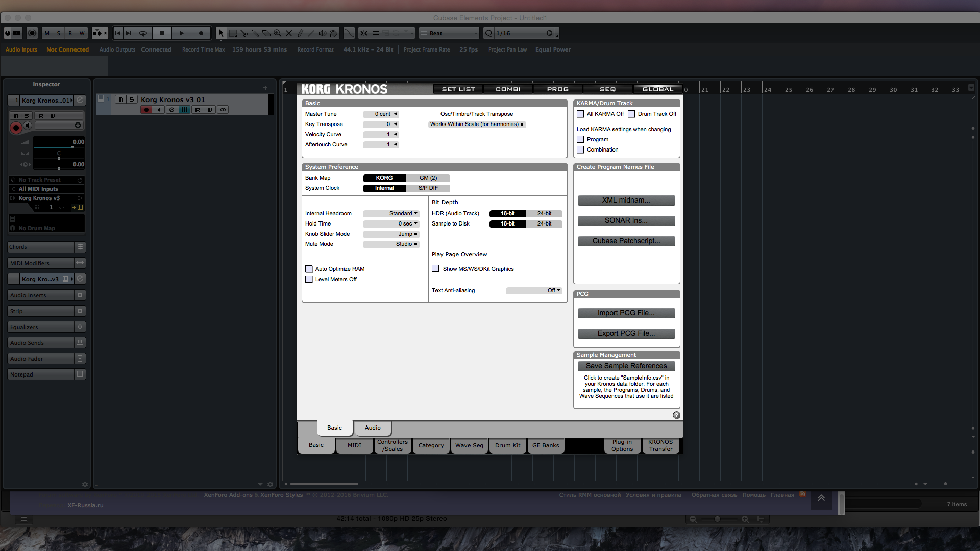
Task: Activate the transport Record button
Action: point(201,33)
